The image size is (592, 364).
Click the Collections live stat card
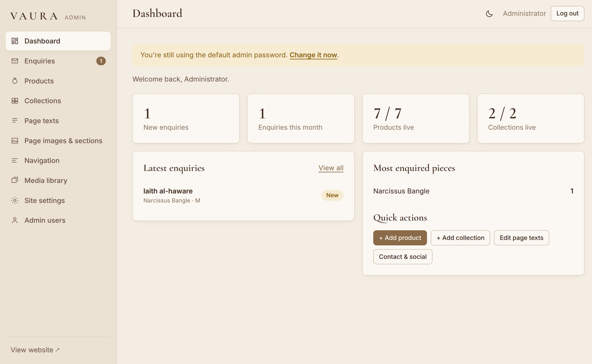coord(531,118)
